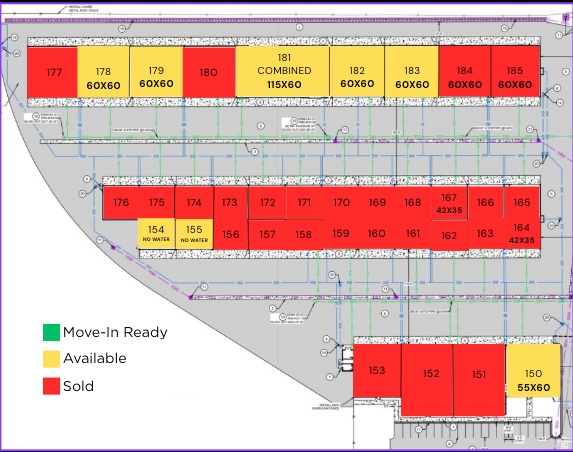This screenshot has width=573, height=452.
Task: Click the yellow Available legend swatch
Action: (52, 359)
